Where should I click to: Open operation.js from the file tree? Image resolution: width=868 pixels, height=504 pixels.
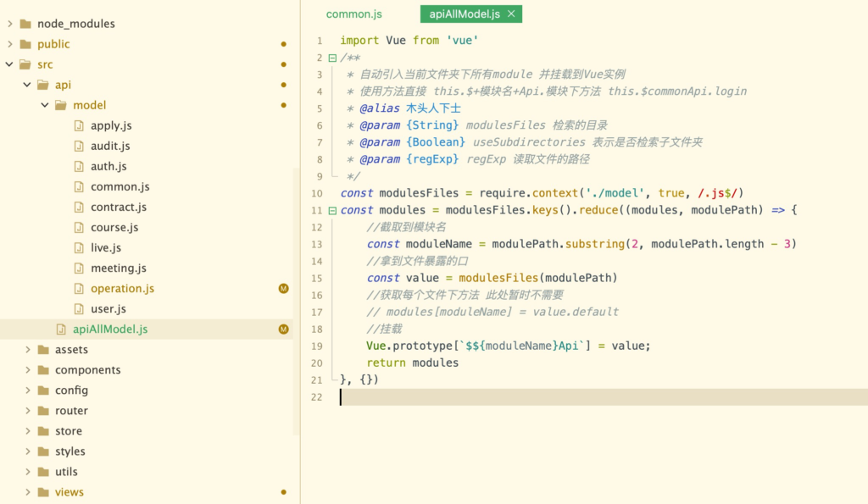[x=122, y=288]
